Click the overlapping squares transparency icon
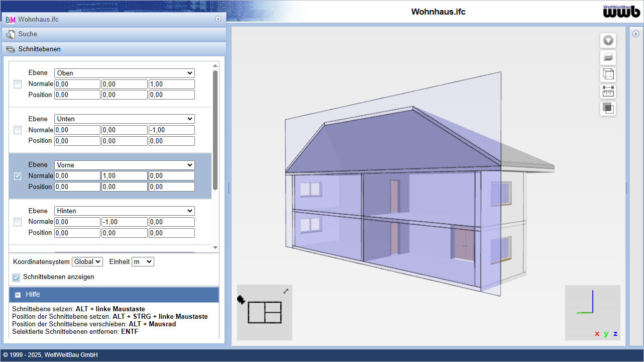This screenshot has width=644, height=362. 608,109
